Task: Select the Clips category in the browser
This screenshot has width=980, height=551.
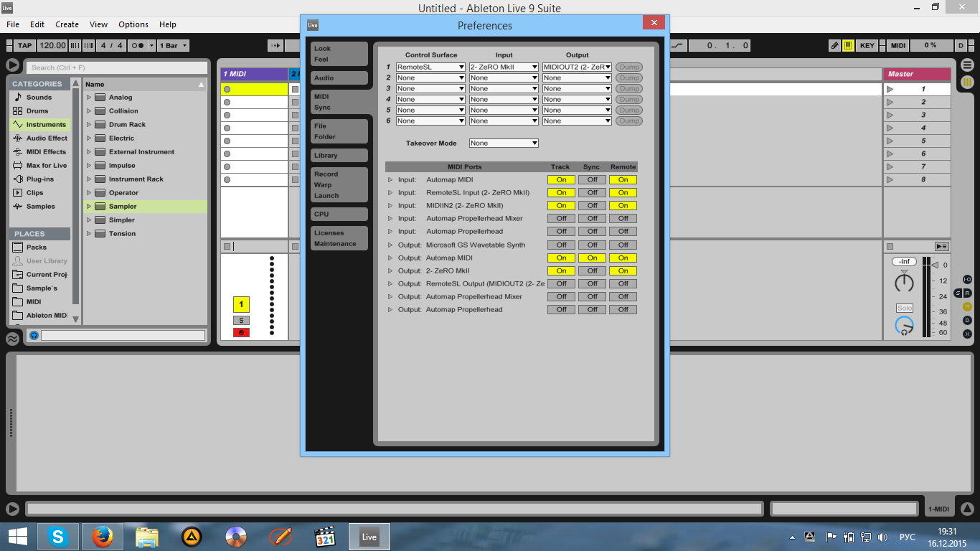Action: pos(40,192)
